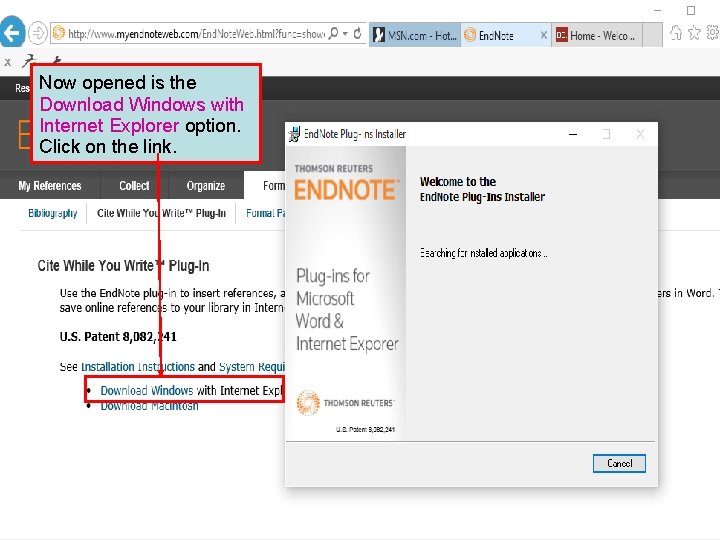Viewport: 720px width, 540px height.
Task: Open the address bar dropdown arrow
Action: click(345, 34)
